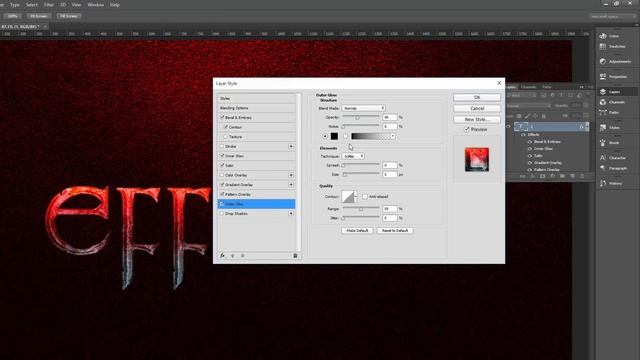Add another Stroke with plus icon
The height and width of the screenshot is (360, 640).
291,146
